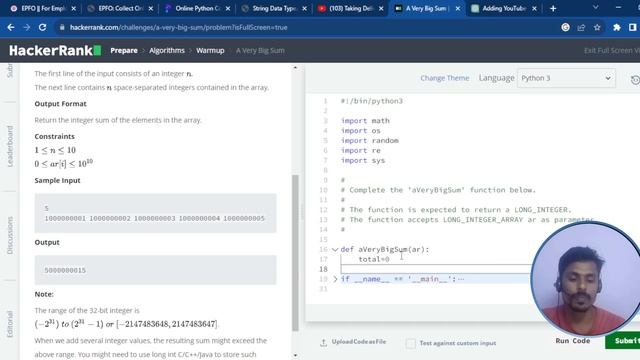Click the sample input code block
The image size is (640, 360).
tap(156, 213)
